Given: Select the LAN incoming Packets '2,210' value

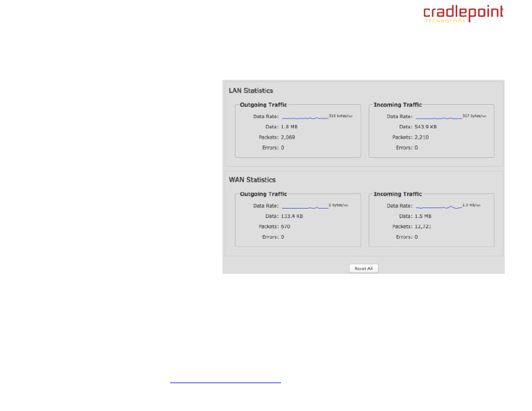Looking at the screenshot, I should point(422,137).
